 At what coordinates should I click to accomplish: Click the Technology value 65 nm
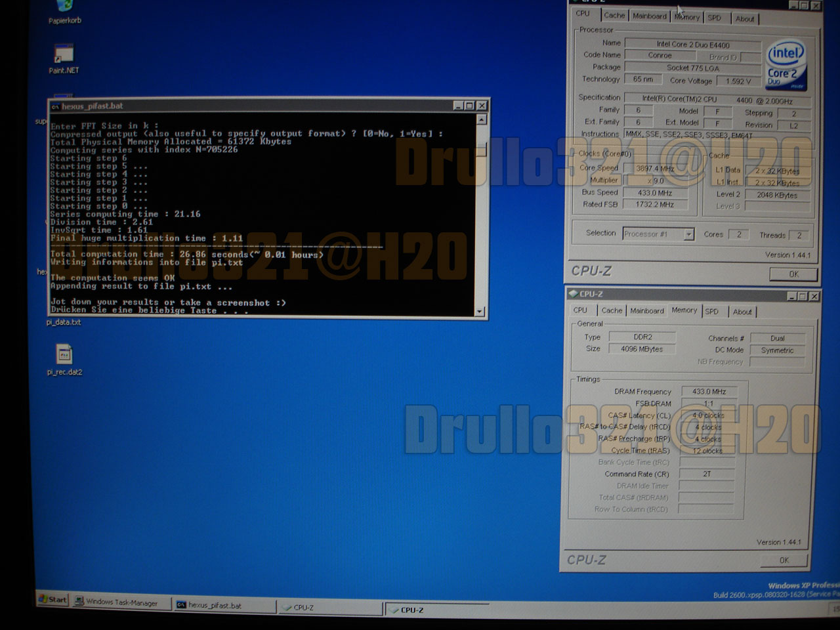pos(642,79)
